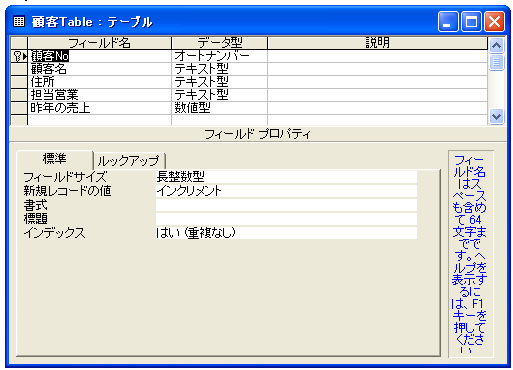Screen dimensions: 513x370
Task: Select the 顧客名 field name cell
Action: 99,69
